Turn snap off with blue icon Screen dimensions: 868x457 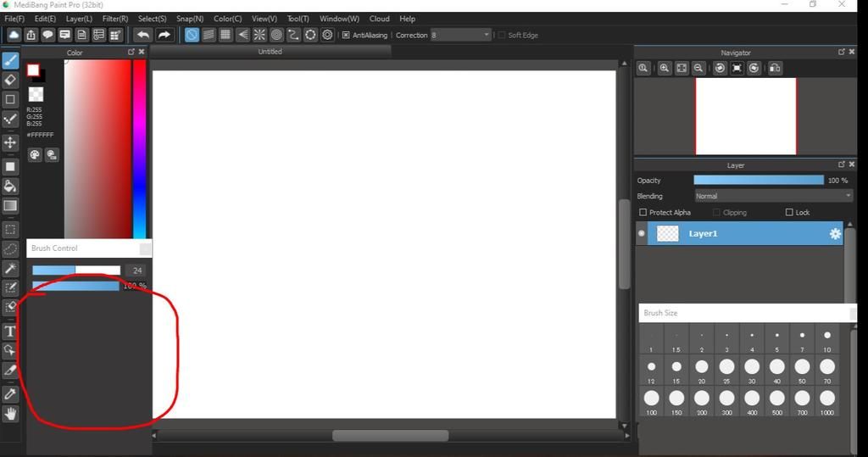pos(192,35)
